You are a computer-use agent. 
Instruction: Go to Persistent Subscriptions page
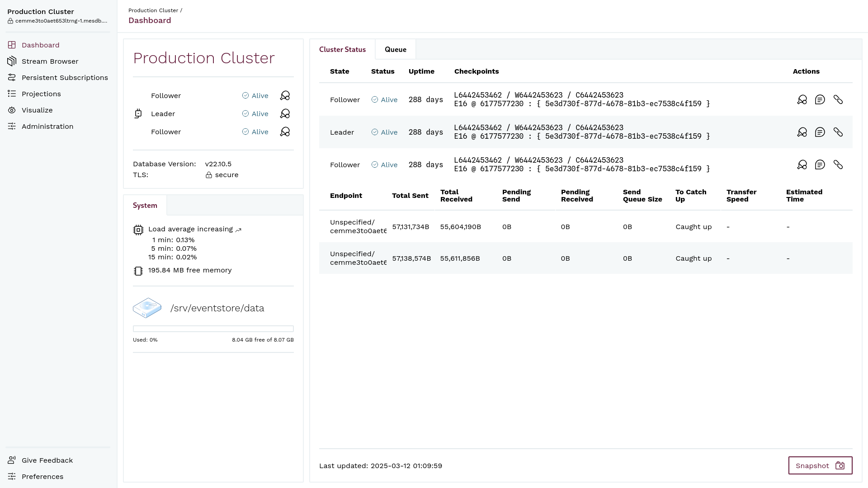pyautogui.click(x=65, y=77)
